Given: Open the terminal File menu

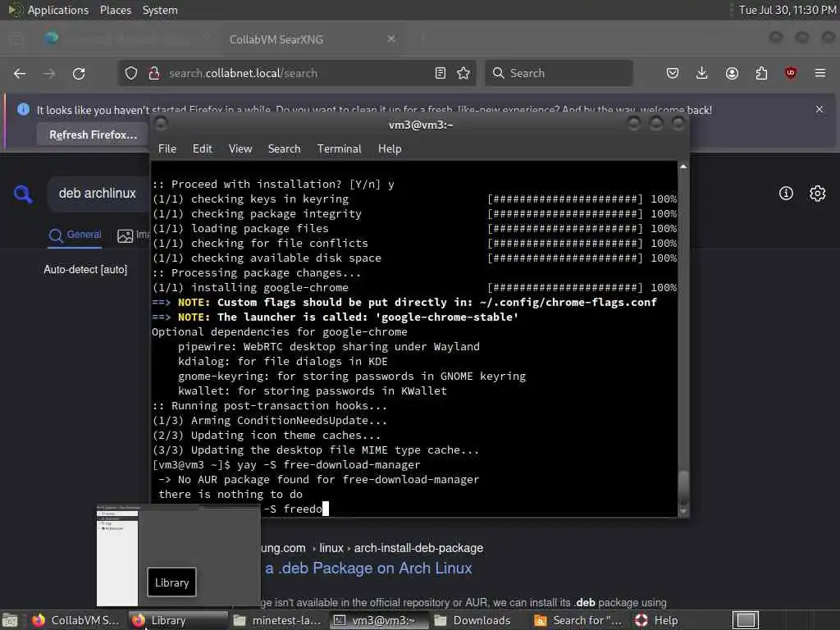Looking at the screenshot, I should coord(167,149).
